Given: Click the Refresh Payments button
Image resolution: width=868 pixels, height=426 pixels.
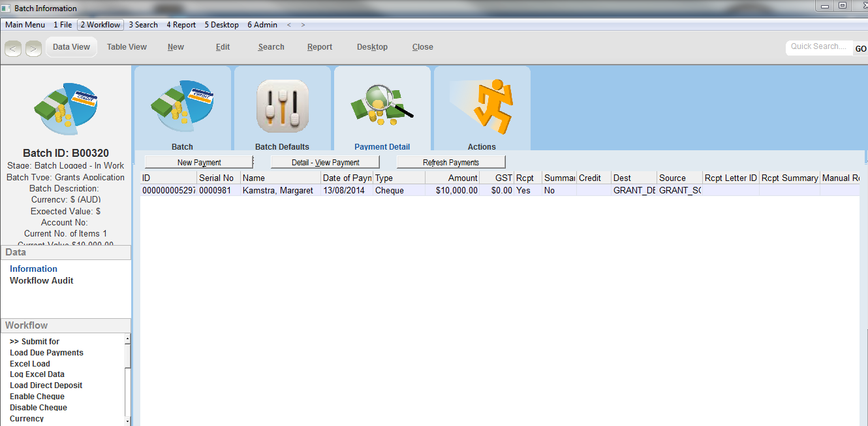Looking at the screenshot, I should tap(451, 162).
